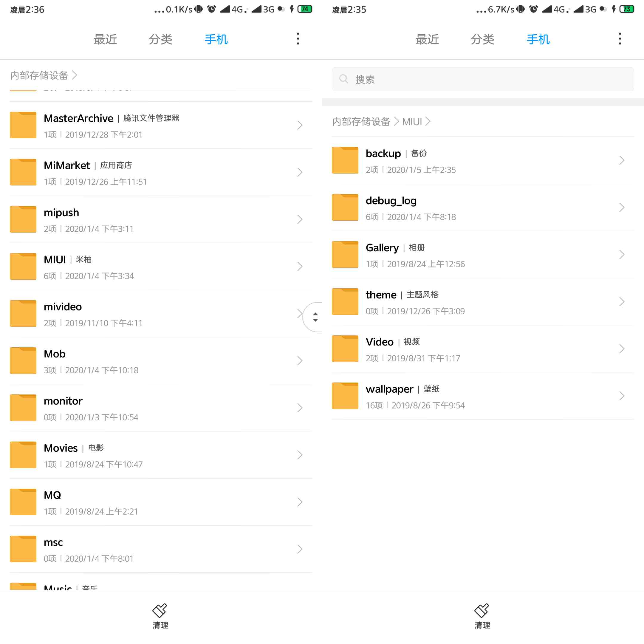Expand the Mob folder chevron

click(x=300, y=360)
